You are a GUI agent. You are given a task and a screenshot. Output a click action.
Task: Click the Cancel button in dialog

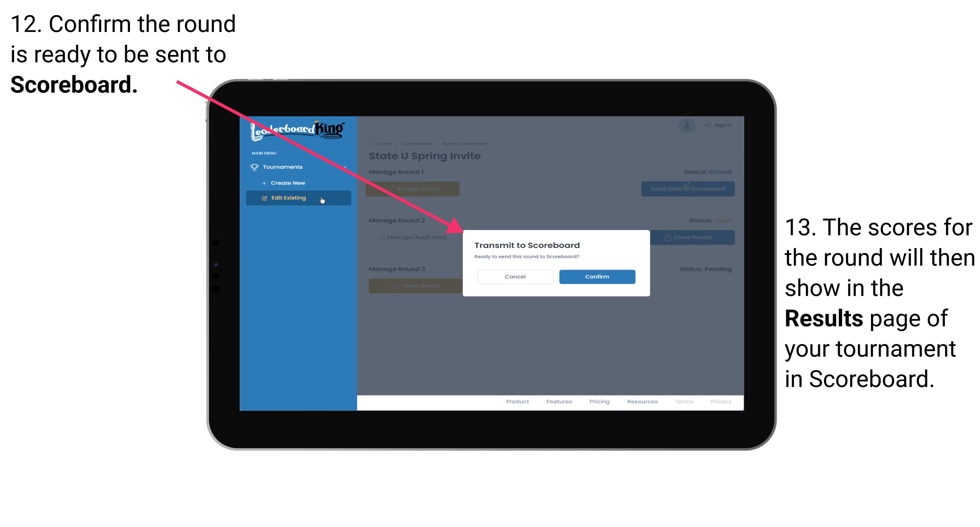pyautogui.click(x=515, y=276)
